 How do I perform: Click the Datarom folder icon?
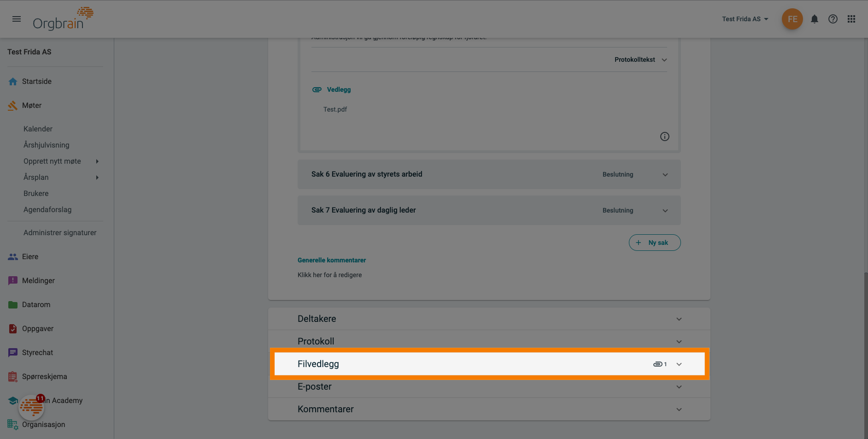tap(13, 305)
